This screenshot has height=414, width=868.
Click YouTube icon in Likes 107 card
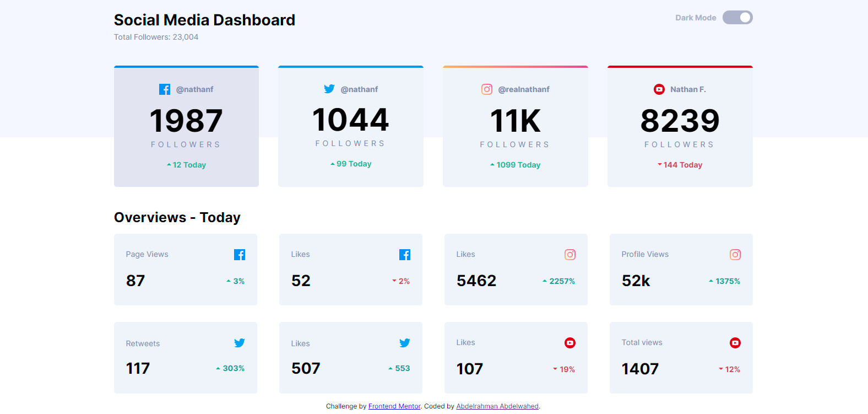(570, 343)
